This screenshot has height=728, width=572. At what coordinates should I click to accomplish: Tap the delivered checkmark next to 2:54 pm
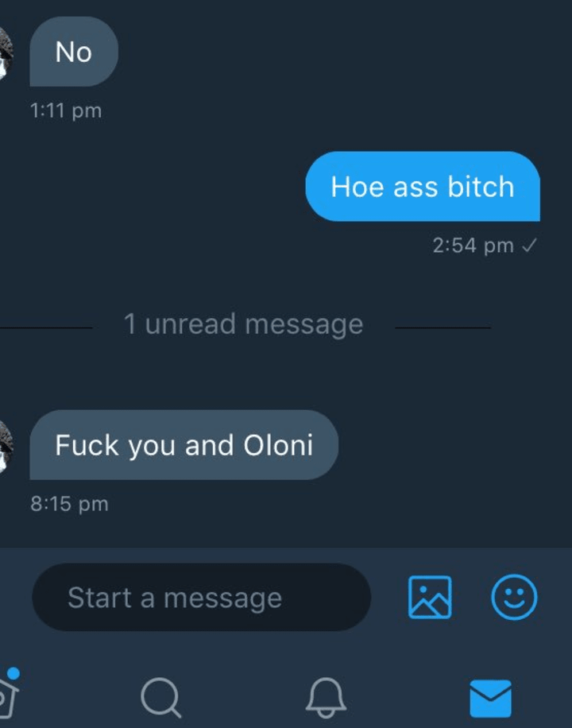[529, 245]
